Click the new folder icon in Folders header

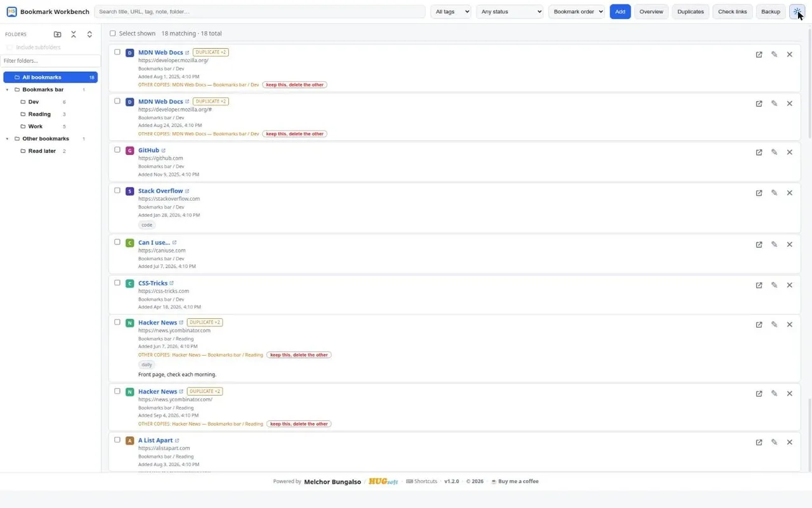(x=58, y=34)
